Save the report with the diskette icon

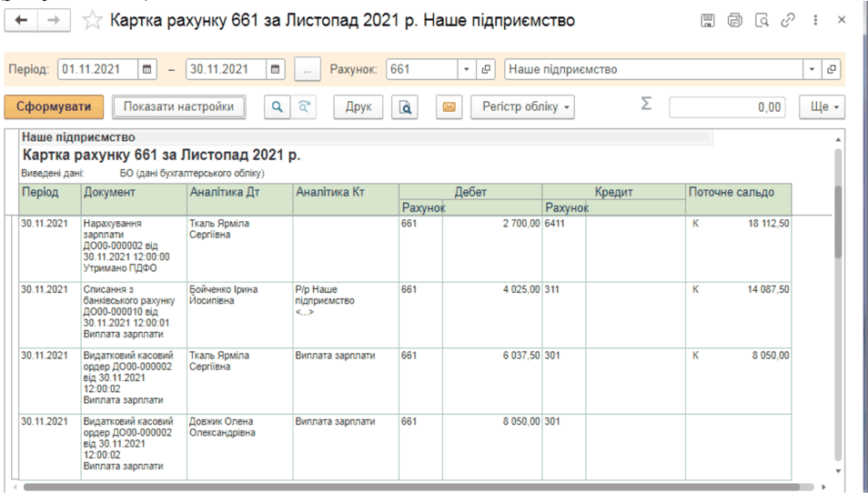coord(708,21)
